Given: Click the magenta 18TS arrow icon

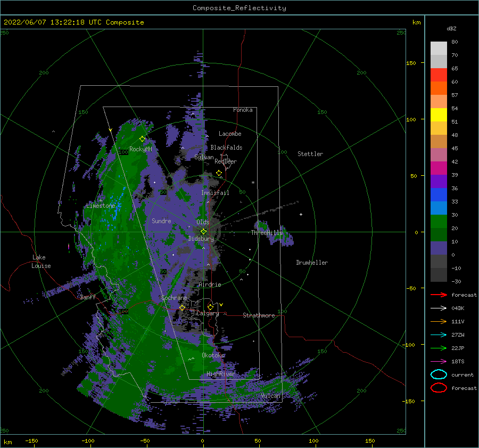Looking at the screenshot, I should 439,361.
